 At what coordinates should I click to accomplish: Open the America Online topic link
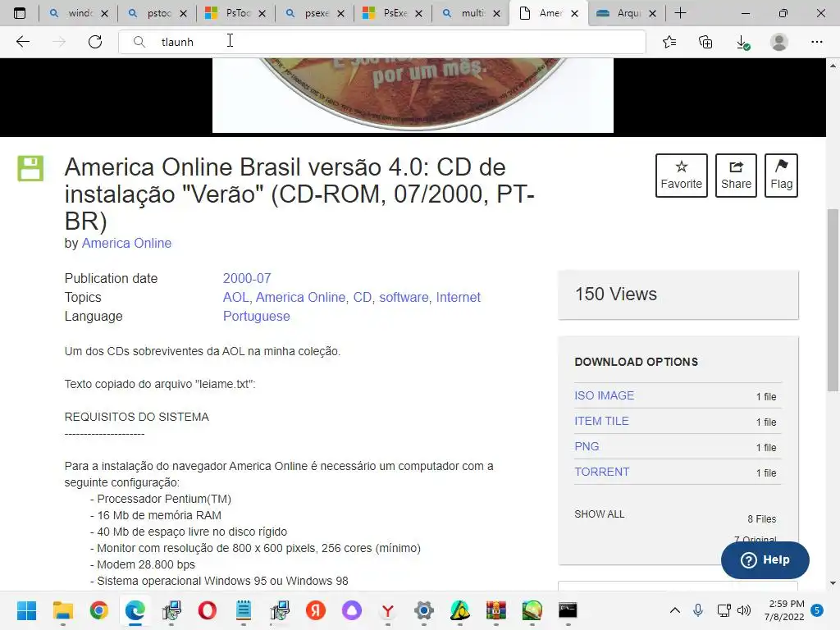pos(300,297)
